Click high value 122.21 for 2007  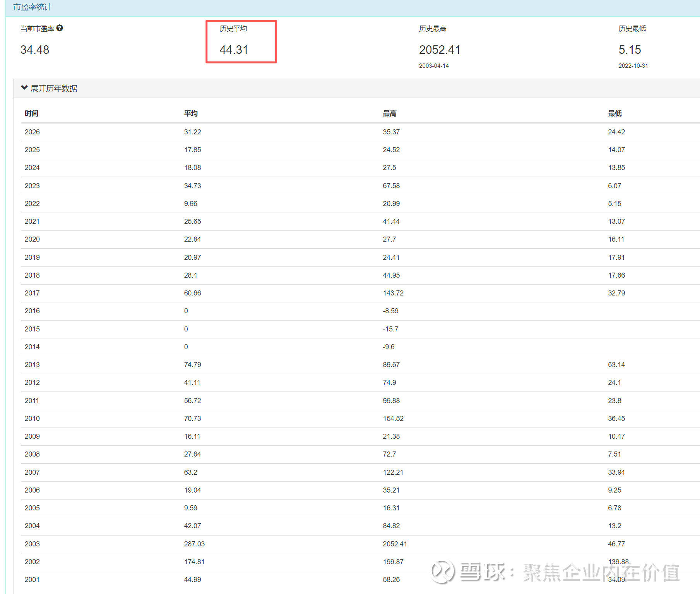tap(393, 472)
